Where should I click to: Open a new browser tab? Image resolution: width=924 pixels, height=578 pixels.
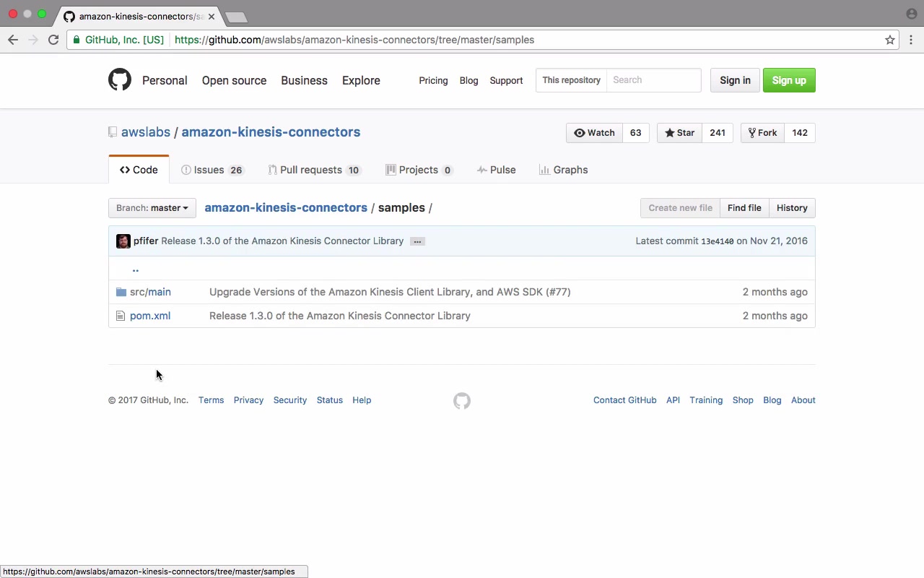[x=236, y=17]
